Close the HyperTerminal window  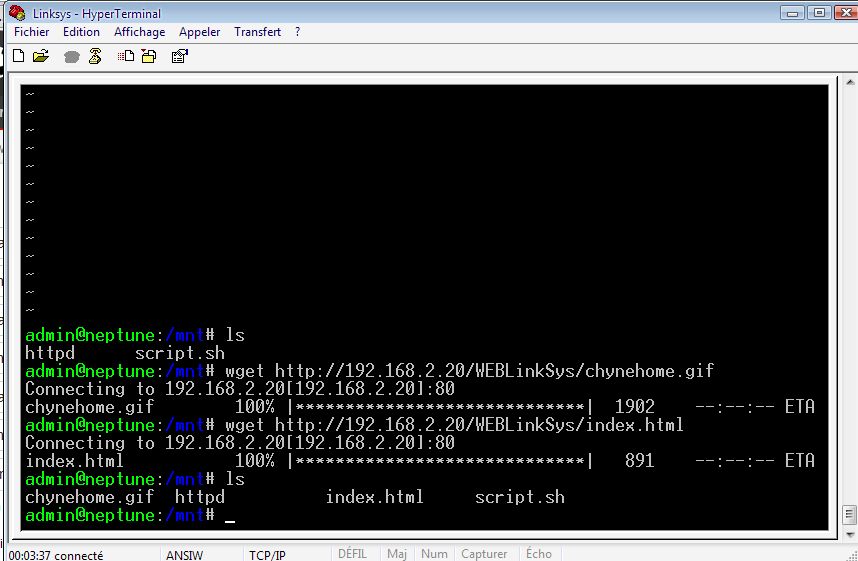[x=846, y=12]
